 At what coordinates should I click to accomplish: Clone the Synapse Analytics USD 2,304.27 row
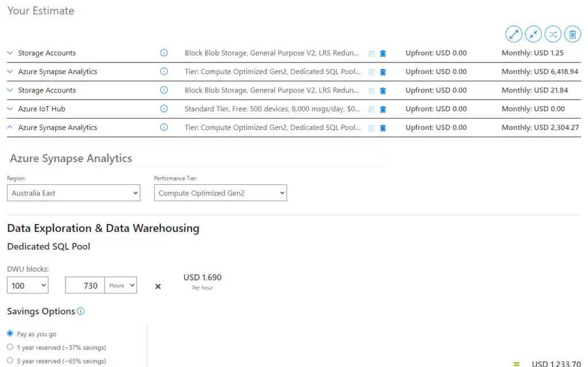coord(372,128)
